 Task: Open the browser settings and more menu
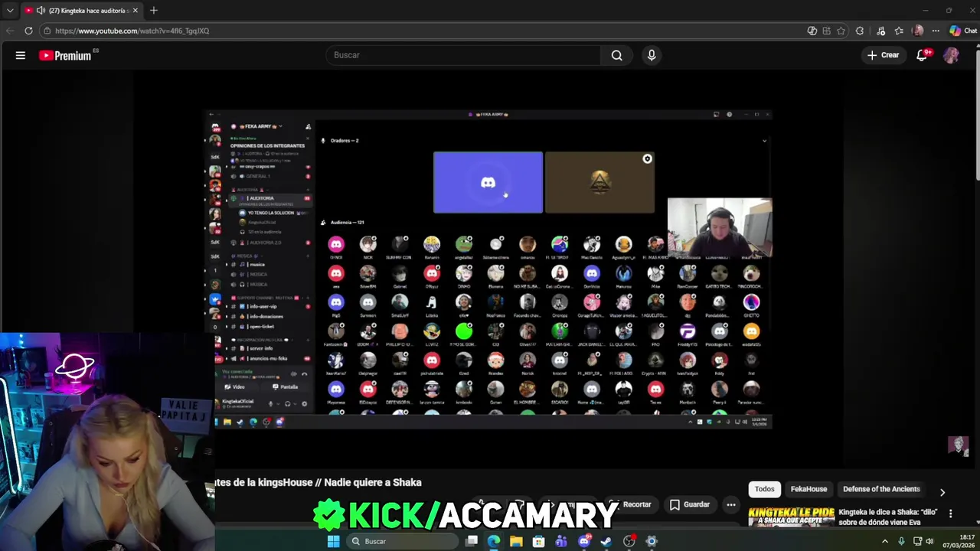(936, 31)
